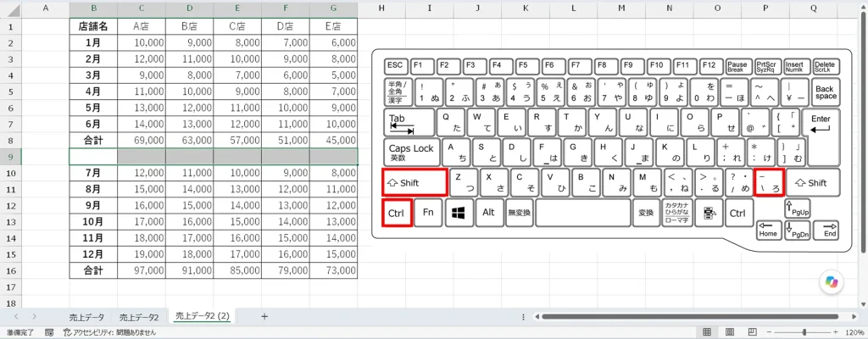Select the 売上データ2 (2) sheet tab

click(x=202, y=316)
